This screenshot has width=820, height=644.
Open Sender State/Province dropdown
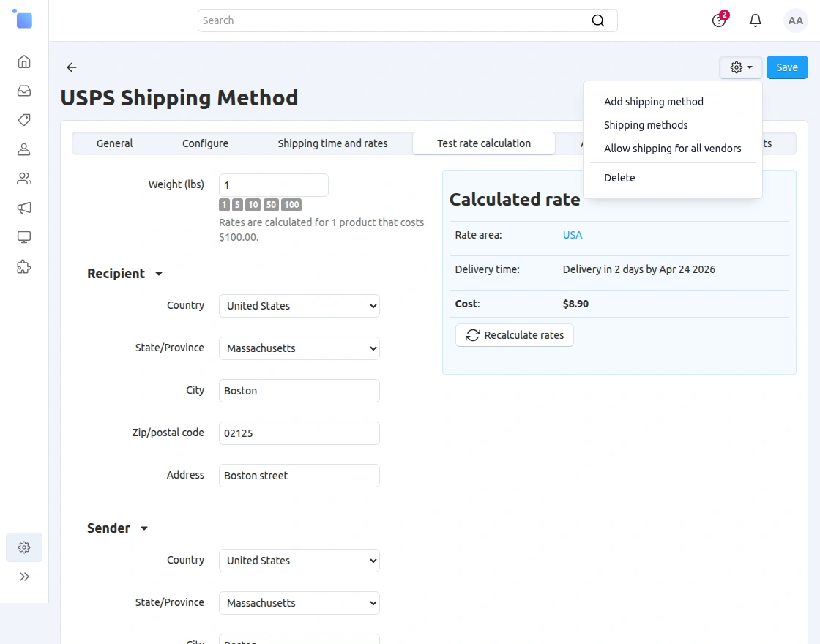click(299, 603)
